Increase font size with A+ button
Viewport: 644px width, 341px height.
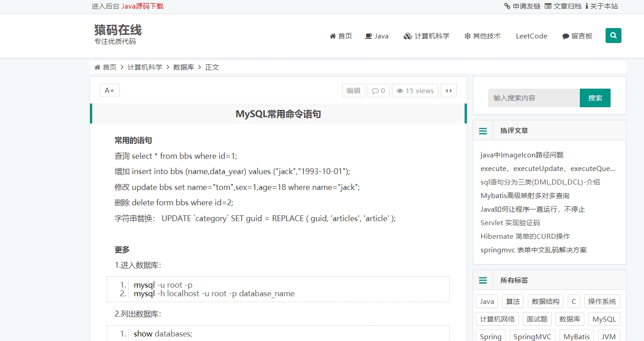110,90
